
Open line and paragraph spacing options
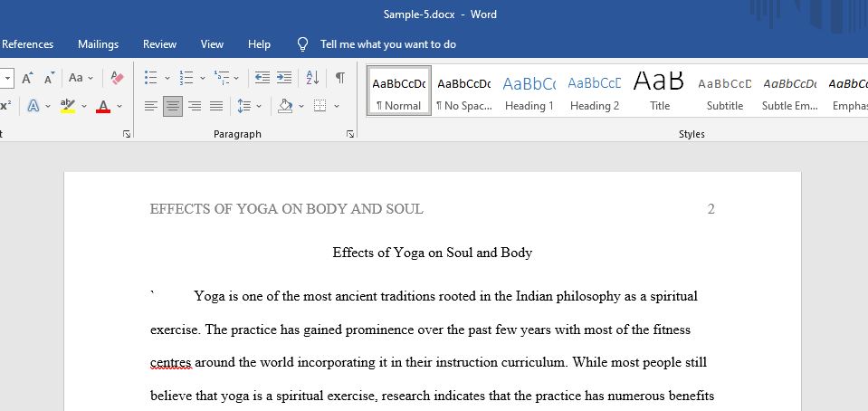244,106
